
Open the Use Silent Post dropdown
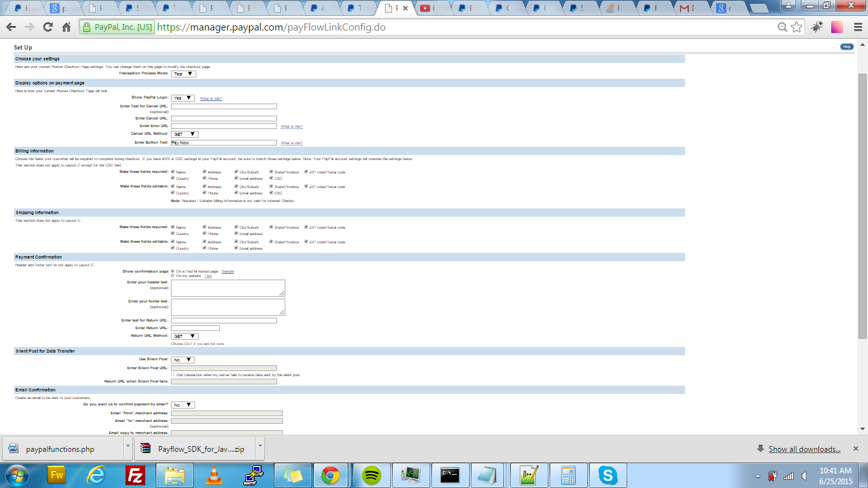[183, 360]
